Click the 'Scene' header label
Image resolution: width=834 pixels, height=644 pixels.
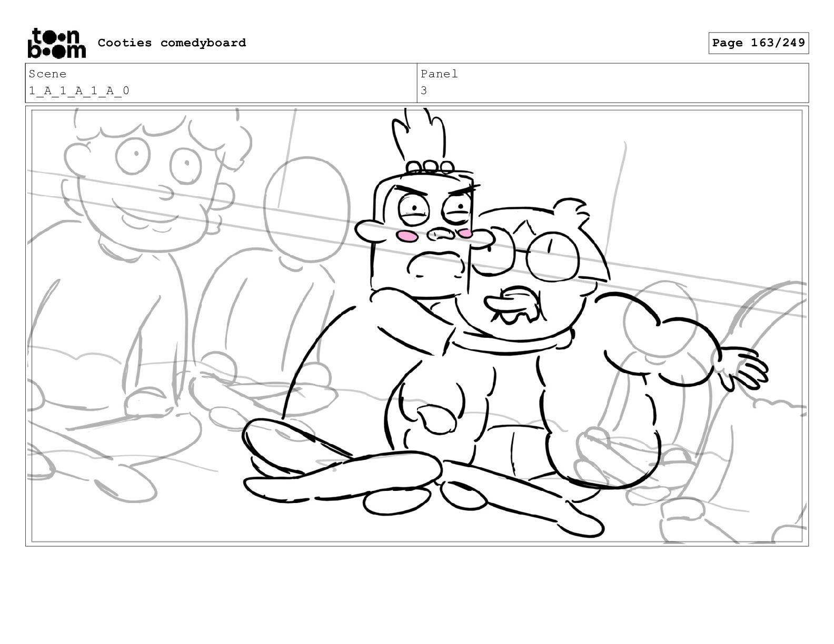tap(47, 74)
